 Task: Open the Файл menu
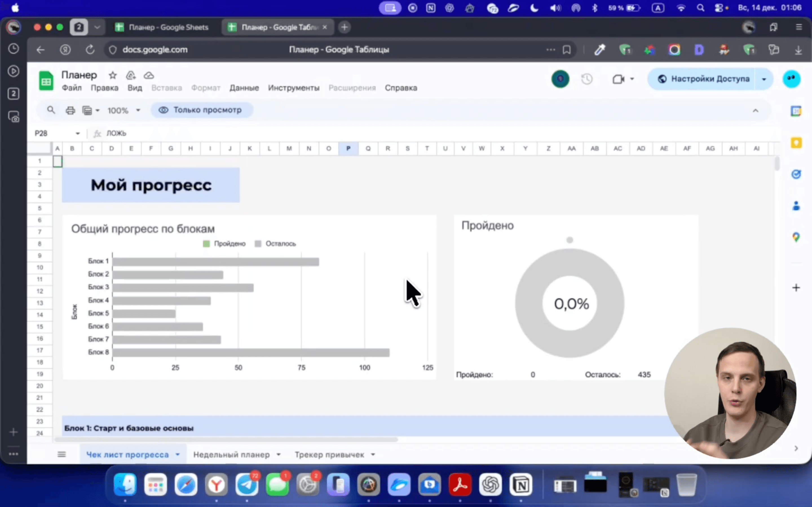pos(72,88)
